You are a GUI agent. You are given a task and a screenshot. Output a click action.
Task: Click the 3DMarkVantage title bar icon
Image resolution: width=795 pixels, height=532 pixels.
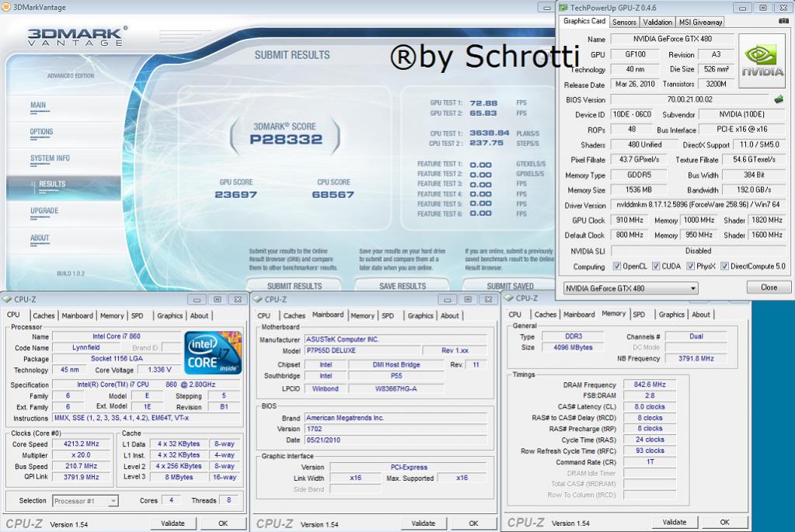(6, 8)
